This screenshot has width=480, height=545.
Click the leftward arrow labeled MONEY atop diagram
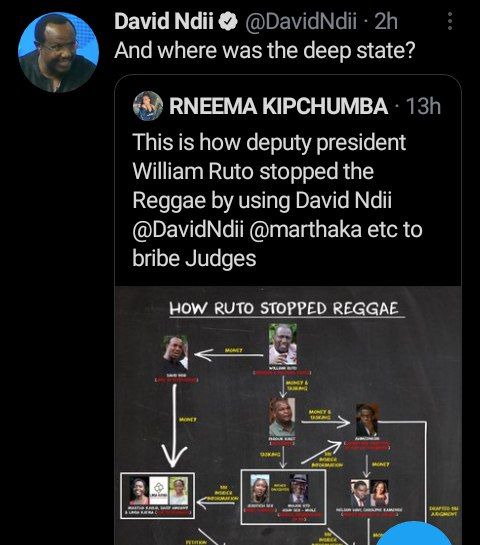228,355
